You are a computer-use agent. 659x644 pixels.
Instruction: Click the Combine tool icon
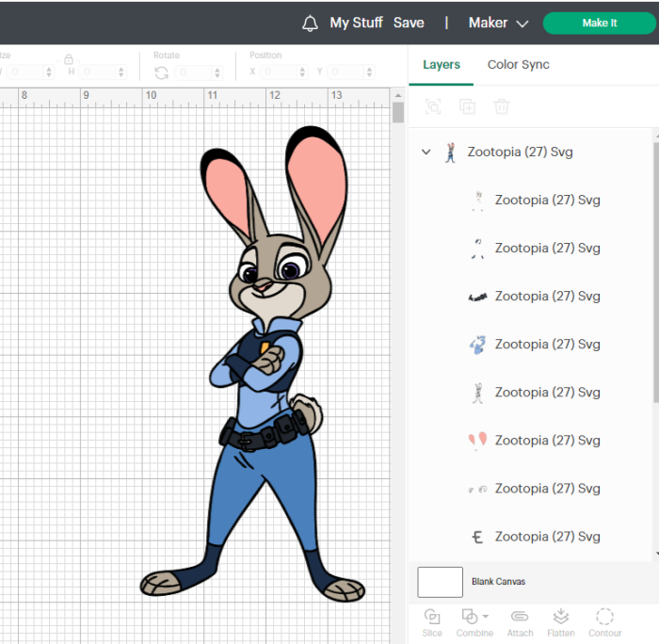pos(470,617)
